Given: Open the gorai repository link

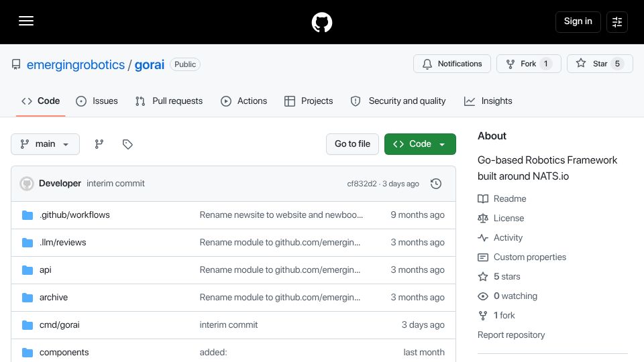Looking at the screenshot, I should click(150, 65).
